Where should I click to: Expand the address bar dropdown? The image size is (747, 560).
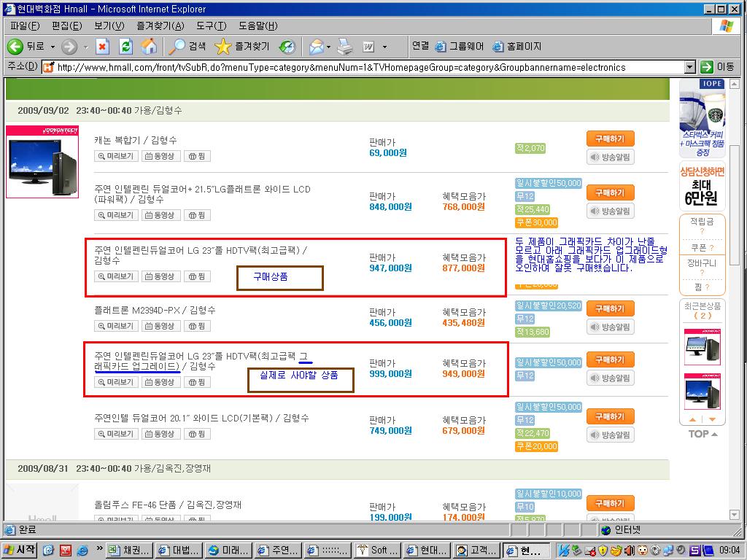point(690,67)
